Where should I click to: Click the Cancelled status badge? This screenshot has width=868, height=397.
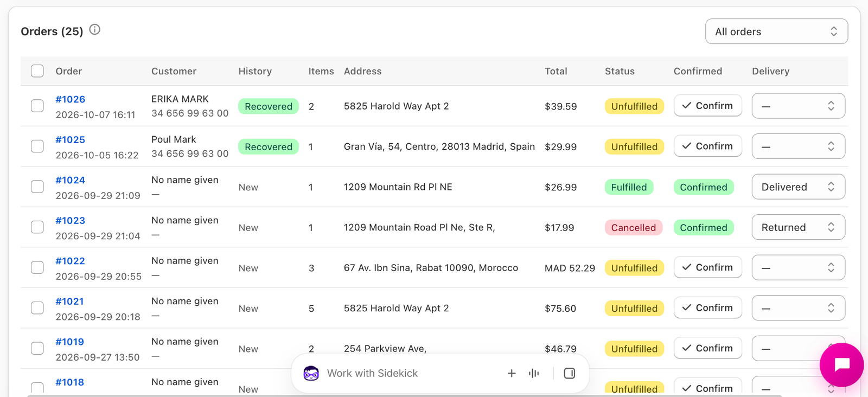tap(634, 228)
